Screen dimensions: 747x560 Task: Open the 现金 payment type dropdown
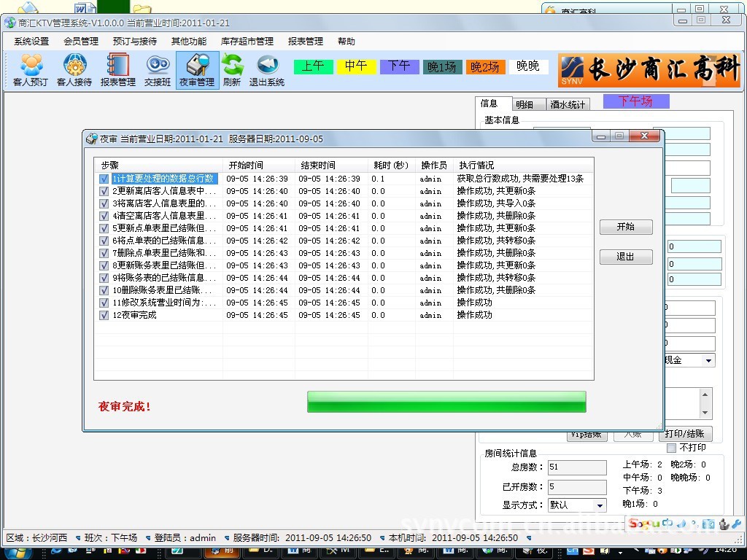[x=708, y=360]
